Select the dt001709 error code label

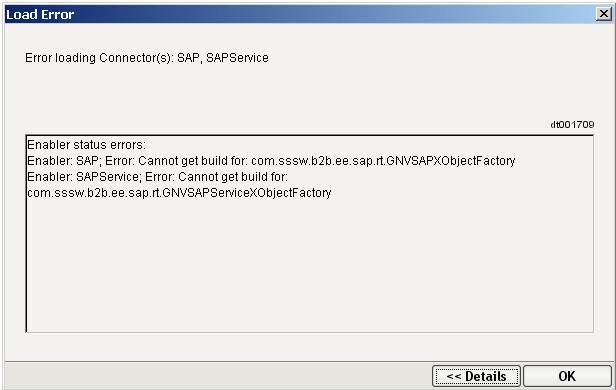(x=572, y=125)
